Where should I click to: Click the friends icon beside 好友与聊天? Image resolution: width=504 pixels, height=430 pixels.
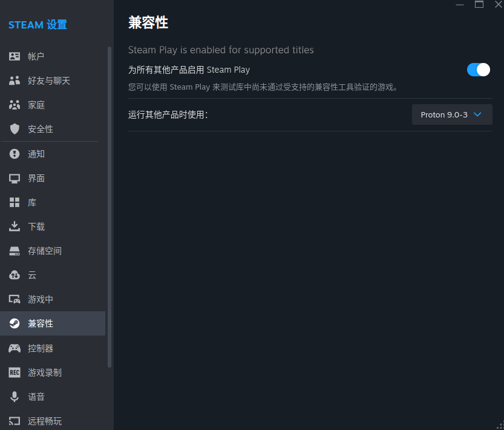tap(15, 81)
